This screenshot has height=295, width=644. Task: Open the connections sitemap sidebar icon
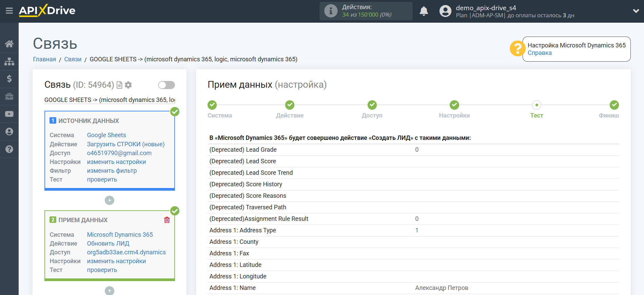point(9,61)
